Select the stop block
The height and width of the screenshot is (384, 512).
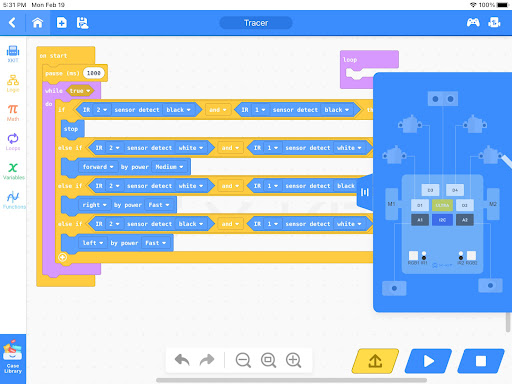point(72,129)
